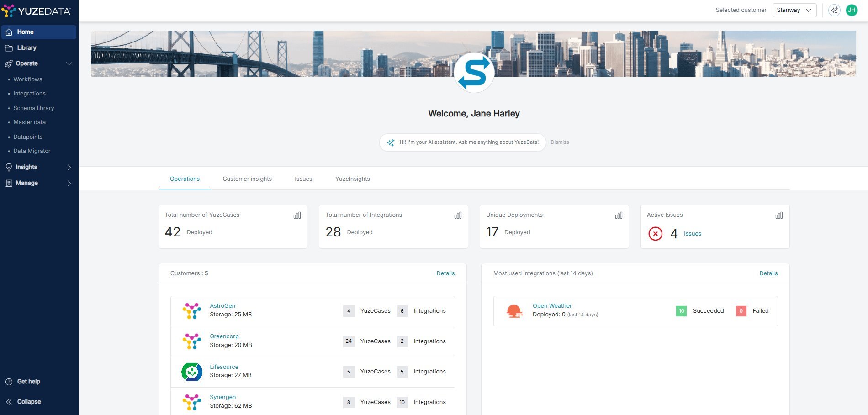
Task: Switch to the YuzeInsights tab
Action: [x=352, y=179]
